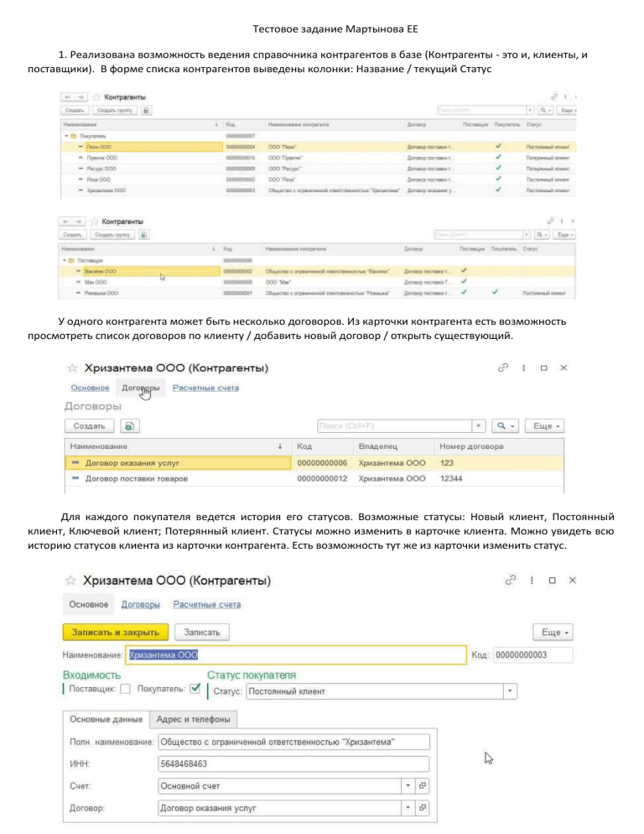The image size is (644, 834).
Task: Collapse the Покупатель group in the contractors tree
Action: coord(65,135)
